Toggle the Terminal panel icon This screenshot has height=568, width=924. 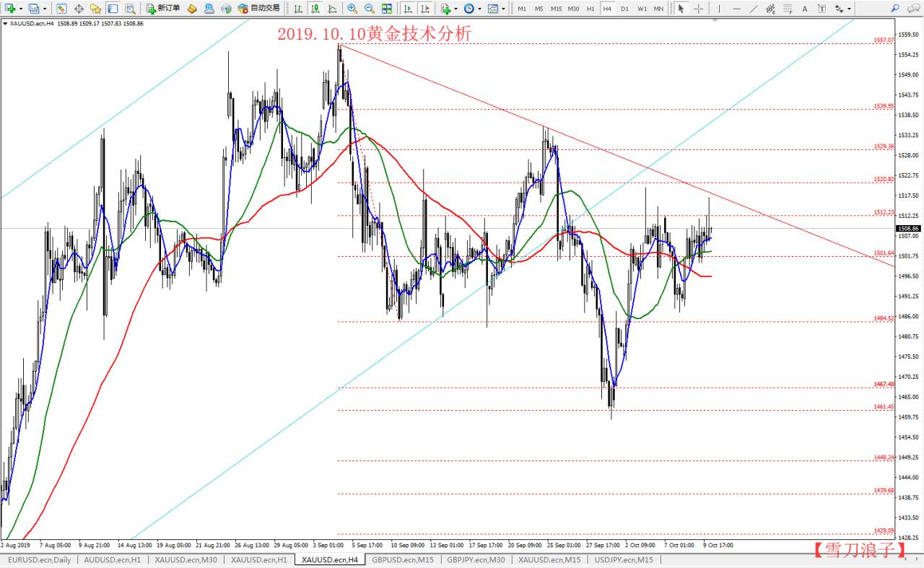[113, 9]
